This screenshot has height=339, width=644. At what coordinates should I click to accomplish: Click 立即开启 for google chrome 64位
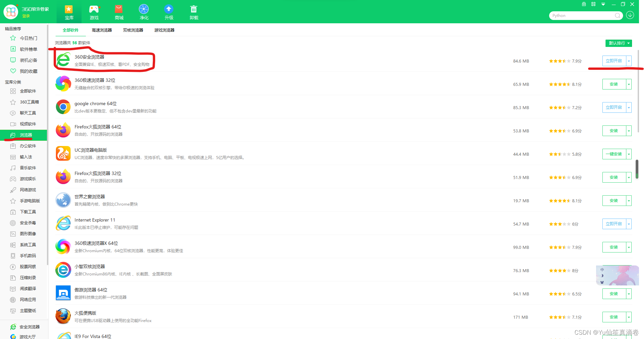click(x=614, y=107)
